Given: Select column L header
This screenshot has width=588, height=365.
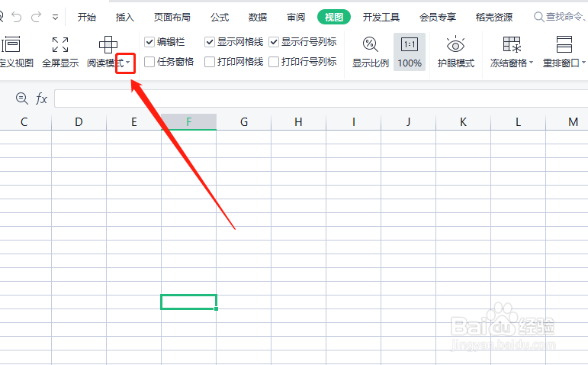Looking at the screenshot, I should point(519,122).
